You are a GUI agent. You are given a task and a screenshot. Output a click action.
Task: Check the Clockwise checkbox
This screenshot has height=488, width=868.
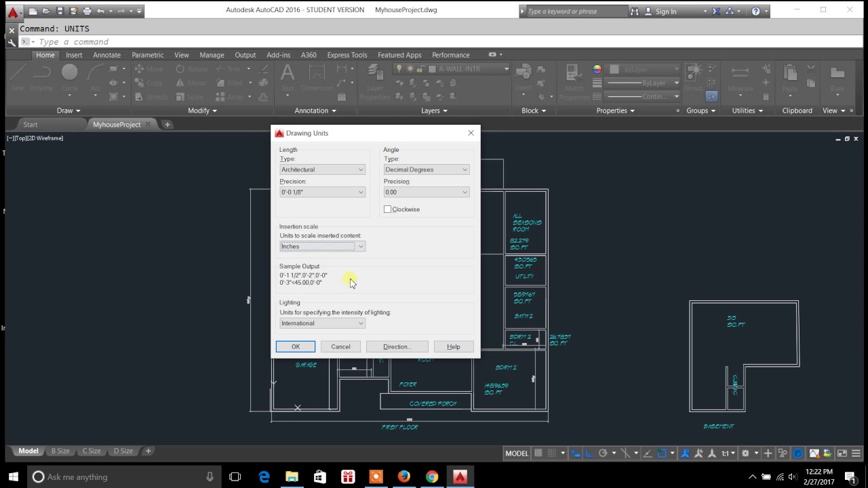387,209
